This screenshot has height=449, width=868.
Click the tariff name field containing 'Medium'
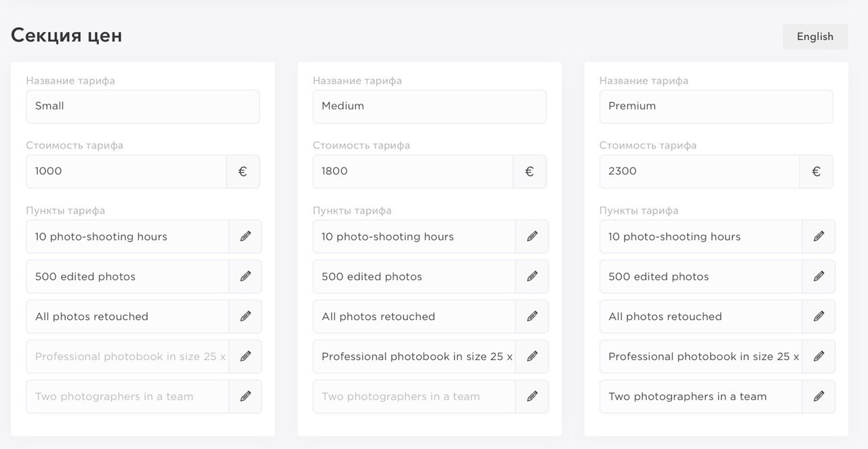[x=429, y=106]
